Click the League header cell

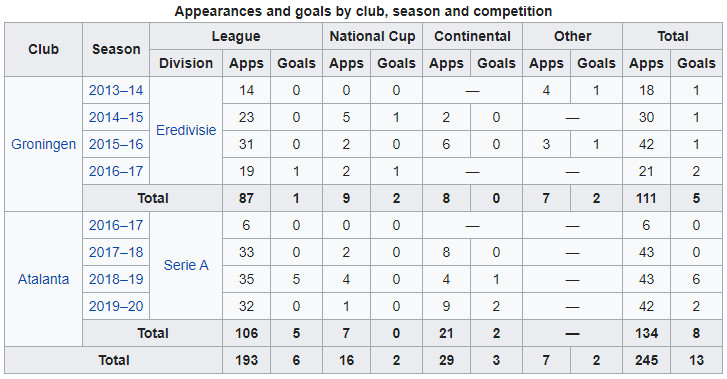point(236,36)
